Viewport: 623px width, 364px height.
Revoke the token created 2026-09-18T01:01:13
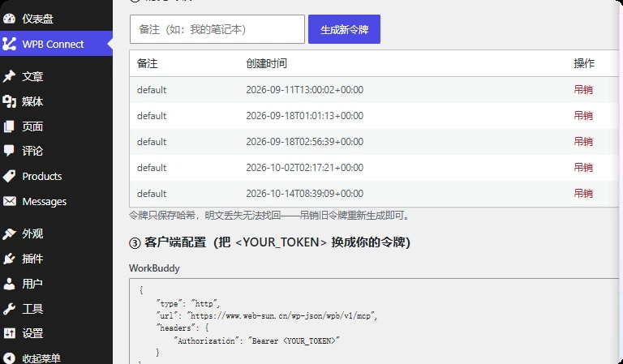point(583,115)
